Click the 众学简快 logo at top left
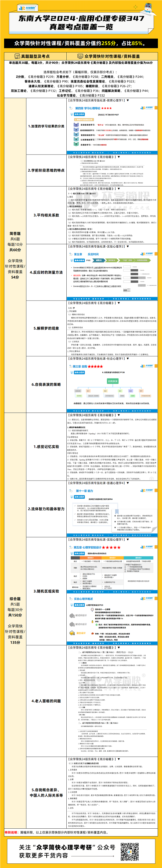 (28, 8)
